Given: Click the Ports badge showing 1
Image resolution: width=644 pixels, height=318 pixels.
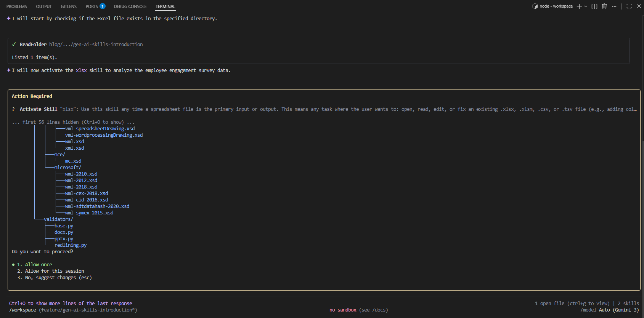Looking at the screenshot, I should click(x=103, y=6).
